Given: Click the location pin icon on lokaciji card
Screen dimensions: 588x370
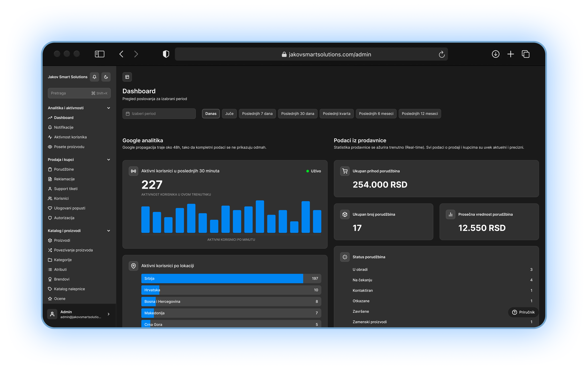Looking at the screenshot, I should pyautogui.click(x=134, y=266).
